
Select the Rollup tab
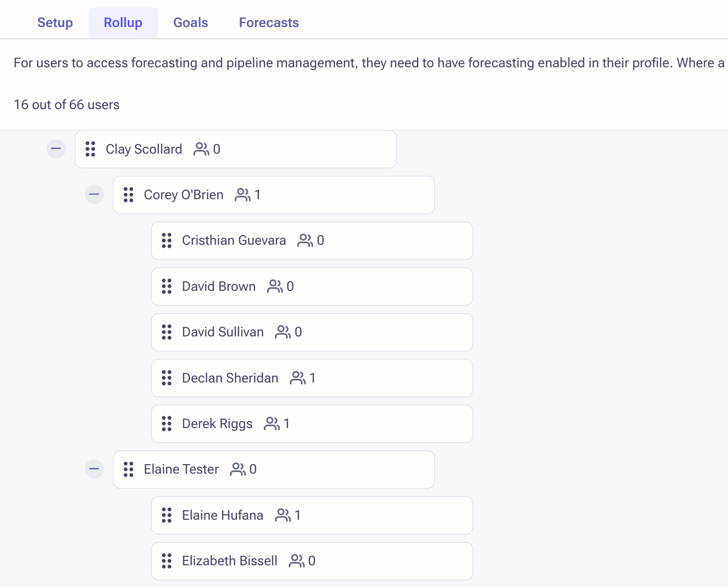(x=123, y=23)
